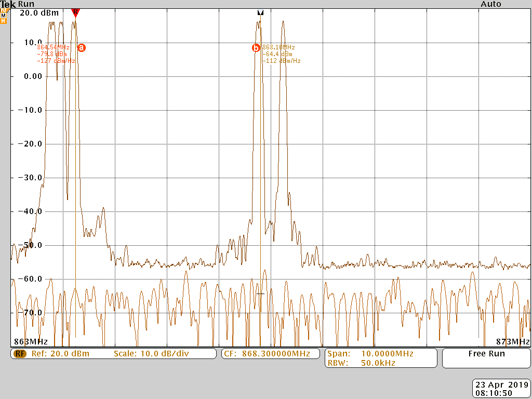Select the Scale 10.0 dB/div readout
Image resolution: width=532 pixels, height=399 pixels.
click(x=151, y=354)
